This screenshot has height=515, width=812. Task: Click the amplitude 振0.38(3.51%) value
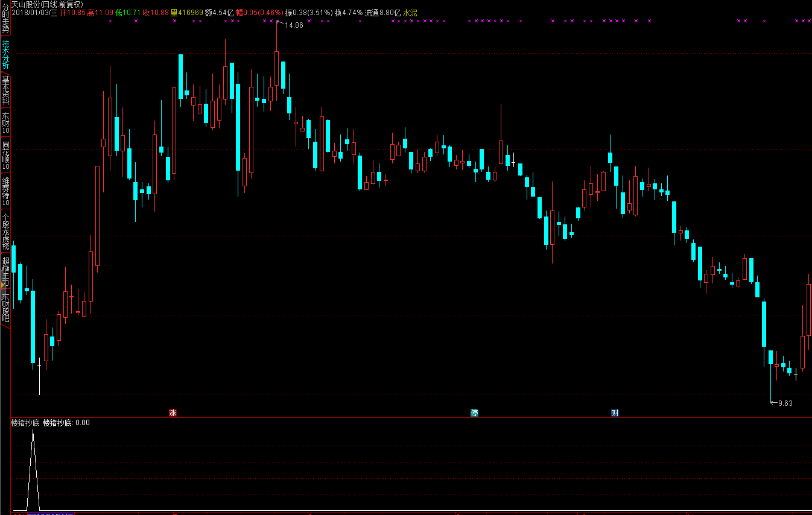pos(309,12)
